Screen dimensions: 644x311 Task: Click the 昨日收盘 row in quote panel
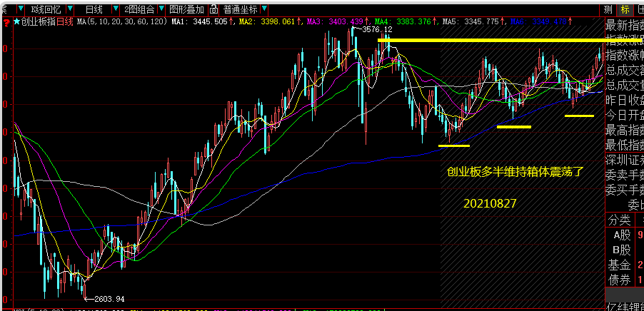coord(624,100)
